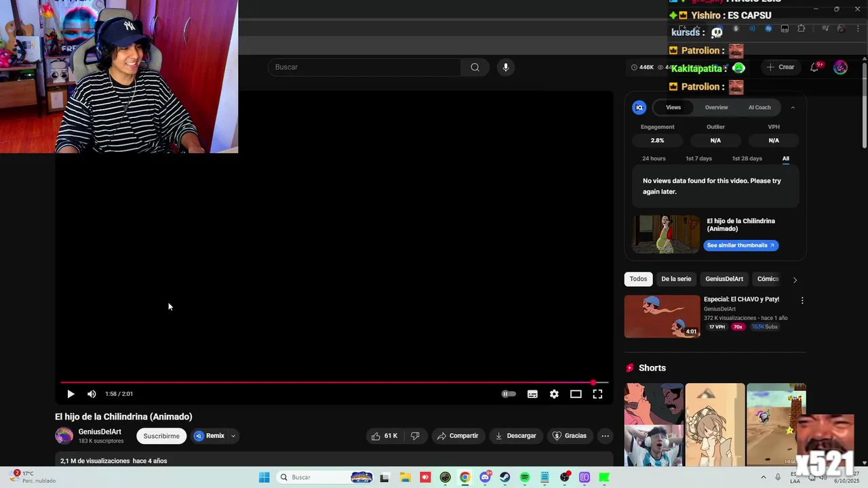The height and width of the screenshot is (488, 868).
Task: Switch to Chrome in the taskbar
Action: (x=465, y=477)
